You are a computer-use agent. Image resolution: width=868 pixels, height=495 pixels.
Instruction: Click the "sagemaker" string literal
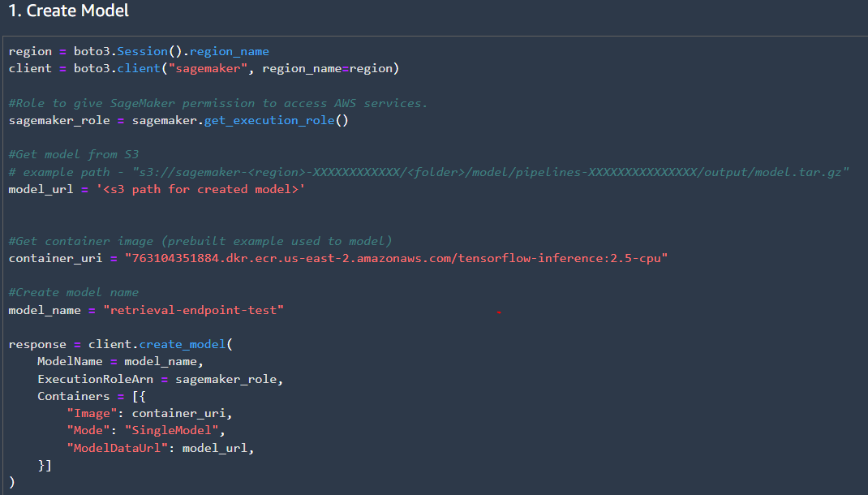click(x=207, y=67)
